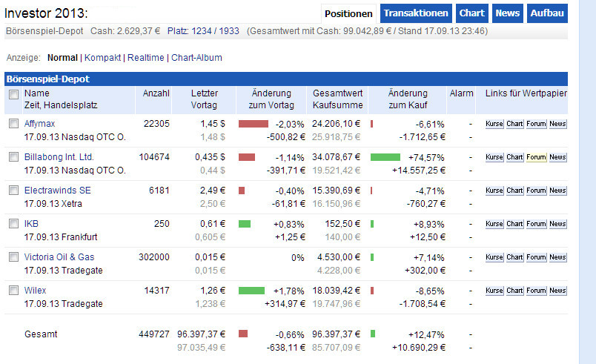Open the Chart button for Wilex row
This screenshot has height=364, width=596.
tap(514, 291)
